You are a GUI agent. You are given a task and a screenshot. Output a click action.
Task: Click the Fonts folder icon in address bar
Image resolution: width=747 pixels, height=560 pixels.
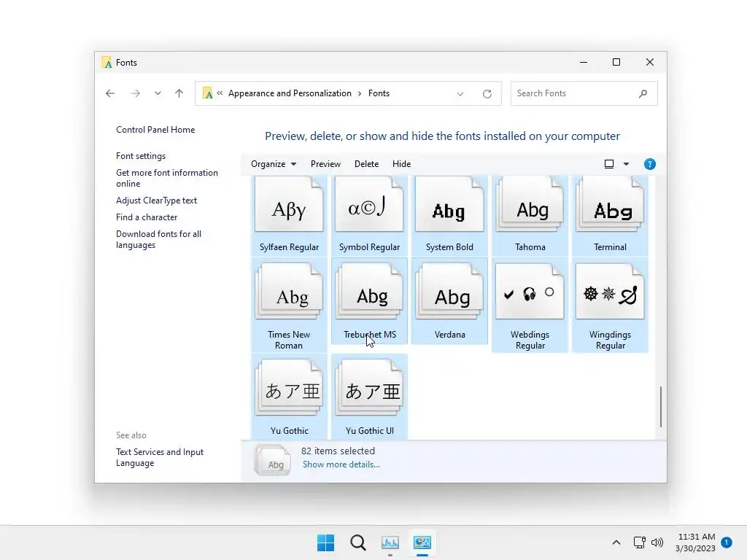click(x=208, y=93)
